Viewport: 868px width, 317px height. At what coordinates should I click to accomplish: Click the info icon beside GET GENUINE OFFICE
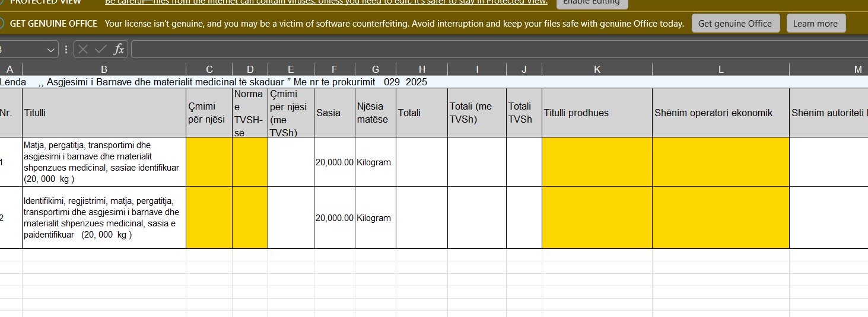[x=2, y=24]
